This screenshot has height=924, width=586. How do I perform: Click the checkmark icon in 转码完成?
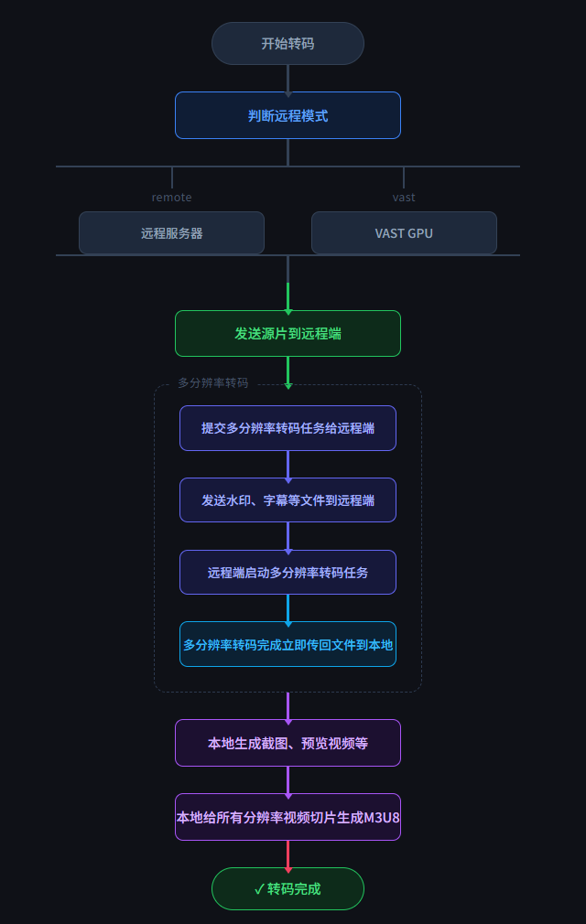point(259,889)
